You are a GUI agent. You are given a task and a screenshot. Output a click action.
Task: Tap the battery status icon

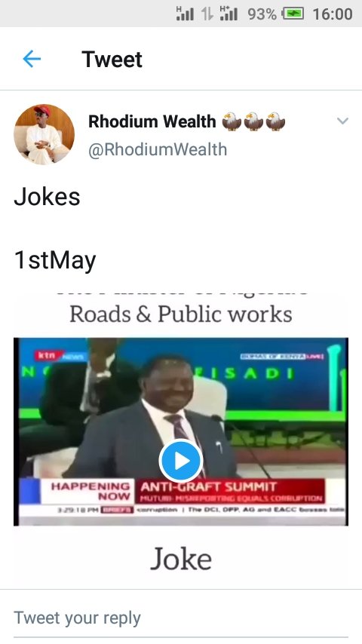(x=293, y=14)
